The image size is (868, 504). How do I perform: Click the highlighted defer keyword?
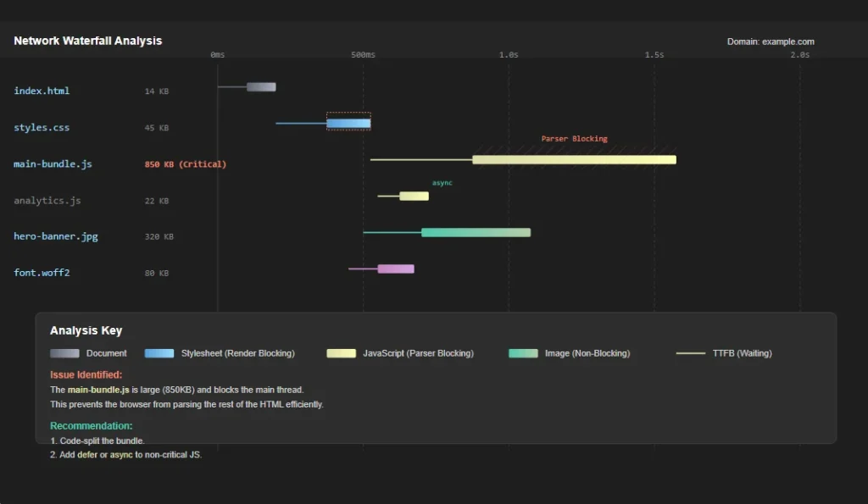point(87,455)
